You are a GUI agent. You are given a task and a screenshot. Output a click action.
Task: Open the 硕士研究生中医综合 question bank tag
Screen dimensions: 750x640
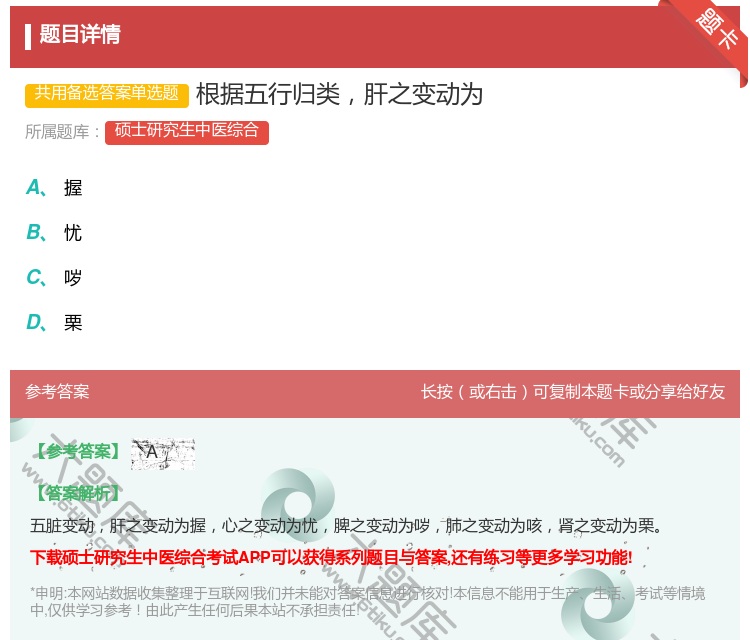click(187, 131)
